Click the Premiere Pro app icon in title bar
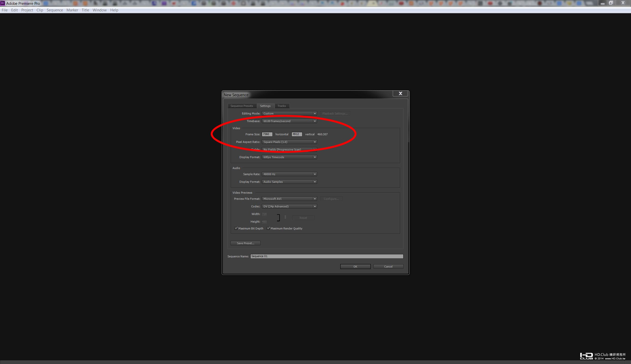This screenshot has height=364, width=631. (3, 3)
